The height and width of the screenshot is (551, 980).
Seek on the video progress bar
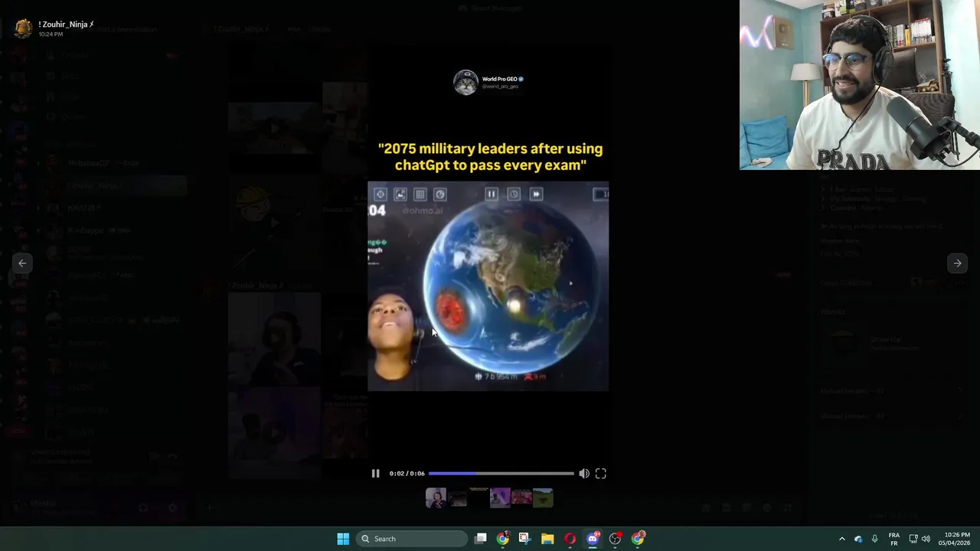click(x=501, y=474)
